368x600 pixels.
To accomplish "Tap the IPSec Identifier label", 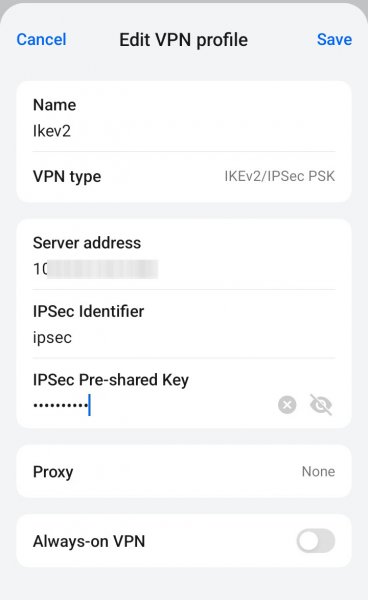I will (x=88, y=311).
